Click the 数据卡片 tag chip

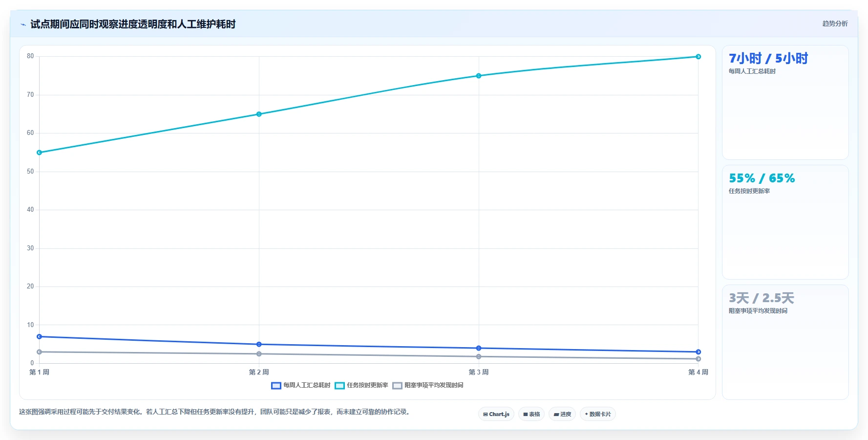click(598, 414)
